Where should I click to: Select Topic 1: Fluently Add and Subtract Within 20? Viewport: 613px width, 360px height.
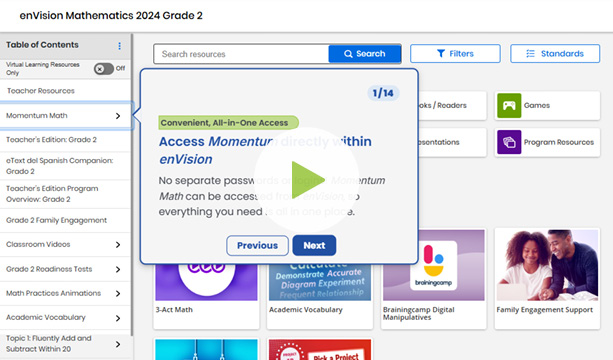coord(49,344)
